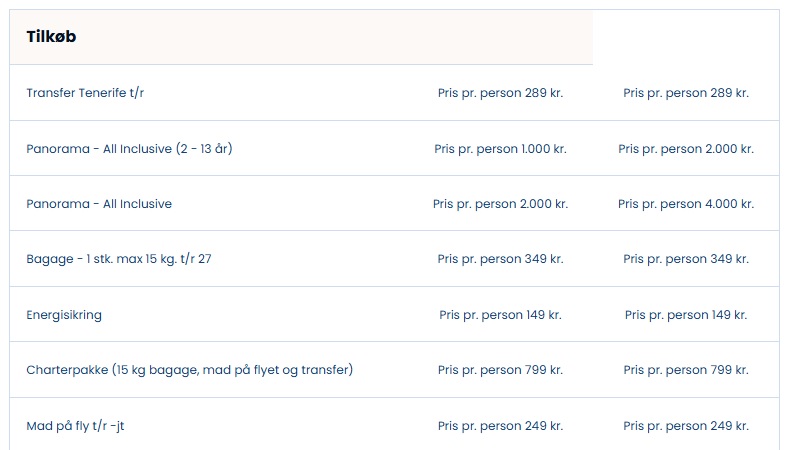The height and width of the screenshot is (450, 788).
Task: Click the 2.000 kr. price for adult Panorama
Action: [x=500, y=204]
